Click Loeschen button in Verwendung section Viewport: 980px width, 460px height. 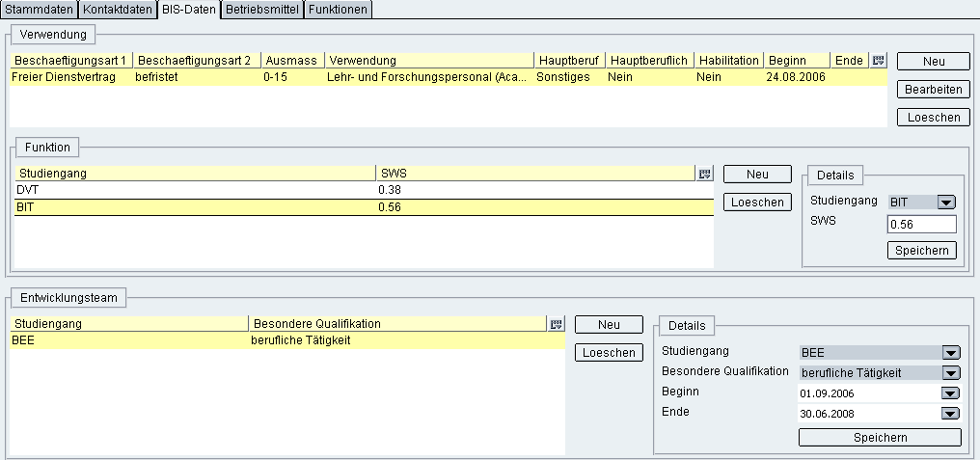pos(933,118)
